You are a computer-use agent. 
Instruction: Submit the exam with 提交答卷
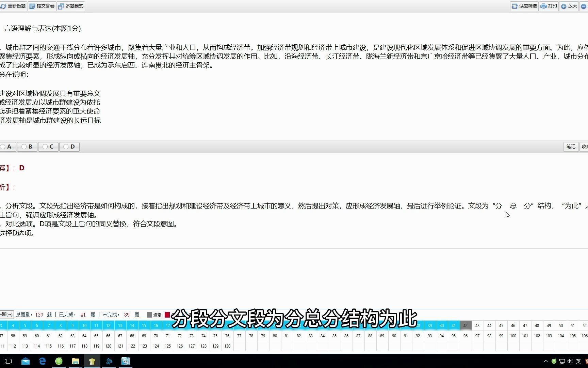[42, 6]
